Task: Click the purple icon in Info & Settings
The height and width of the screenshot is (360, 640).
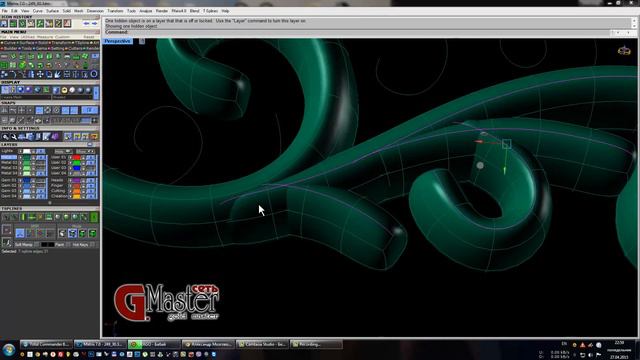Action: [55, 137]
